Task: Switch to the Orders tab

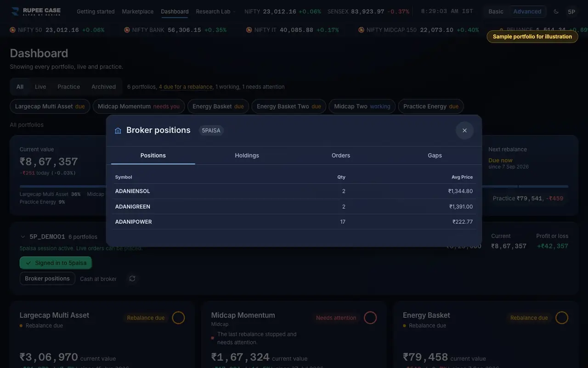Action: click(x=341, y=155)
